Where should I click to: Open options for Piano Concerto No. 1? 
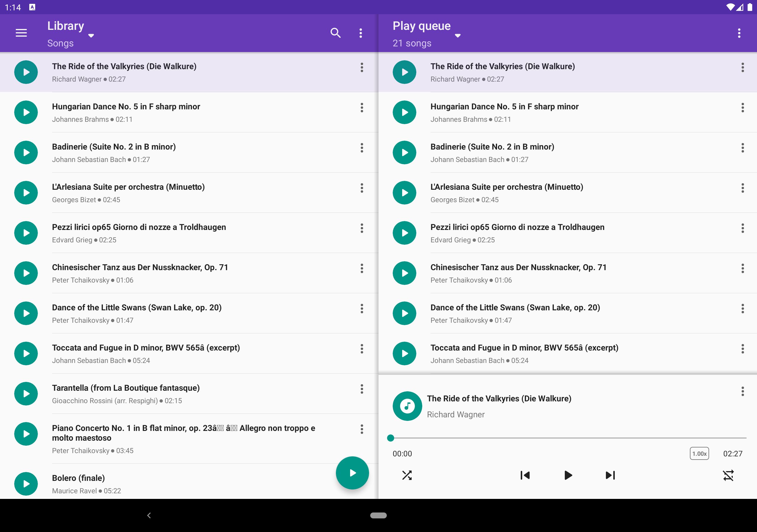(x=362, y=429)
